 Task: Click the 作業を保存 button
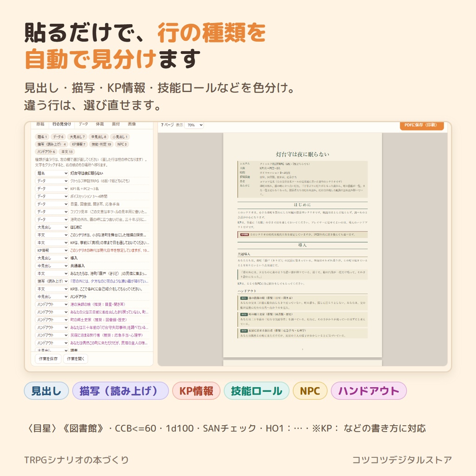pyautogui.click(x=48, y=358)
